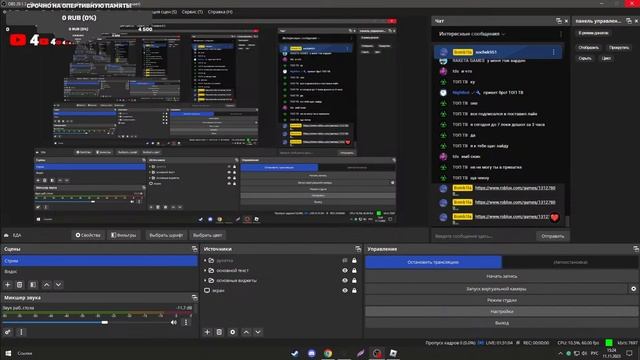Screen dimensions: 640x360
Task: Hide the основной текст source group
Action: click(x=345, y=270)
